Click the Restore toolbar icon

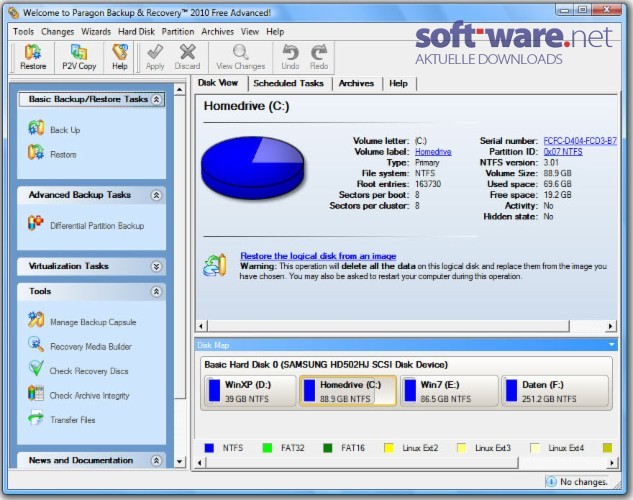point(33,57)
